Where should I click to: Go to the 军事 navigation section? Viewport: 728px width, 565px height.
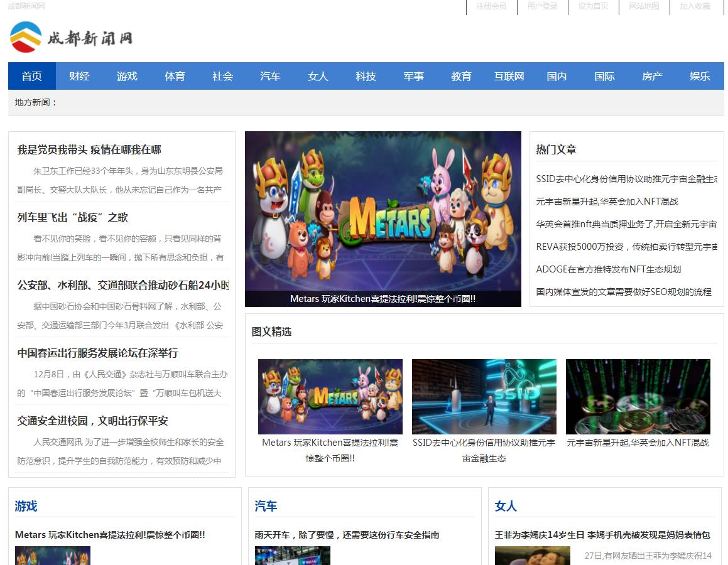coord(414,76)
